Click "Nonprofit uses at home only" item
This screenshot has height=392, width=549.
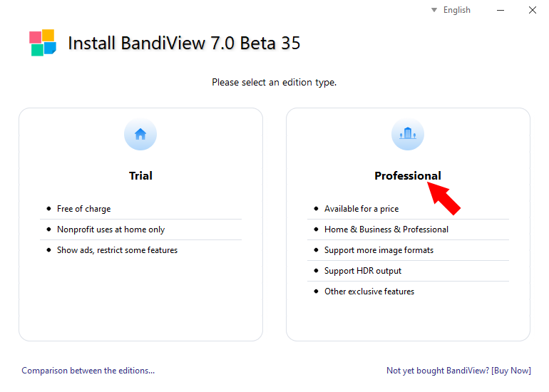coord(111,229)
